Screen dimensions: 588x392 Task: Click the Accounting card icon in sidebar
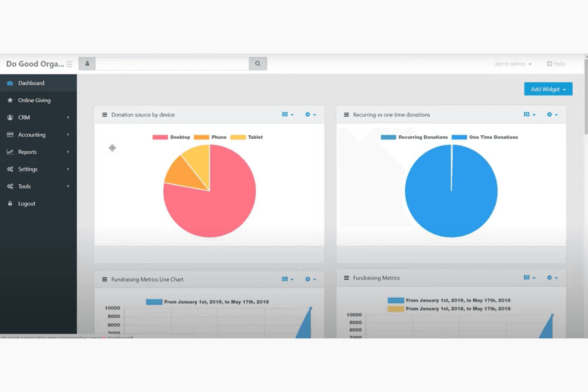tap(10, 135)
